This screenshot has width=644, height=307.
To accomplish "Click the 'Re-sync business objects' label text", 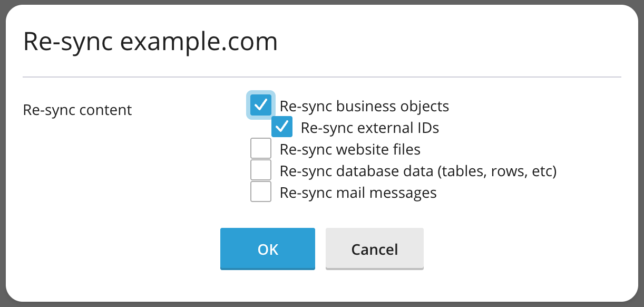I will click(364, 106).
